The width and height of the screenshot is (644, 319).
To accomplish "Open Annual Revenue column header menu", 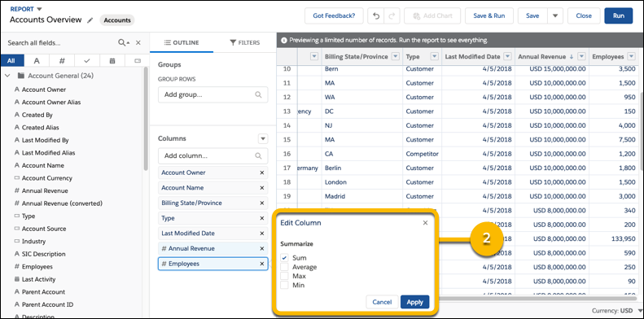I will [581, 57].
